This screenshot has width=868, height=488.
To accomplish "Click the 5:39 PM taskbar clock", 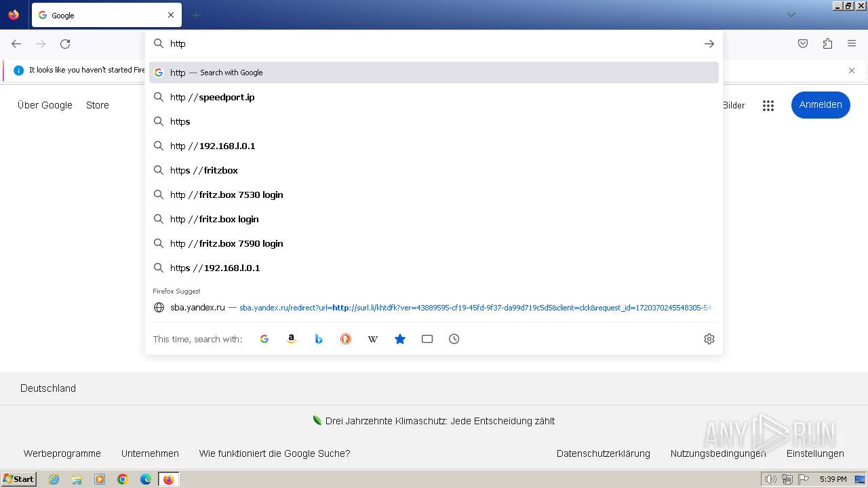I will point(833,479).
